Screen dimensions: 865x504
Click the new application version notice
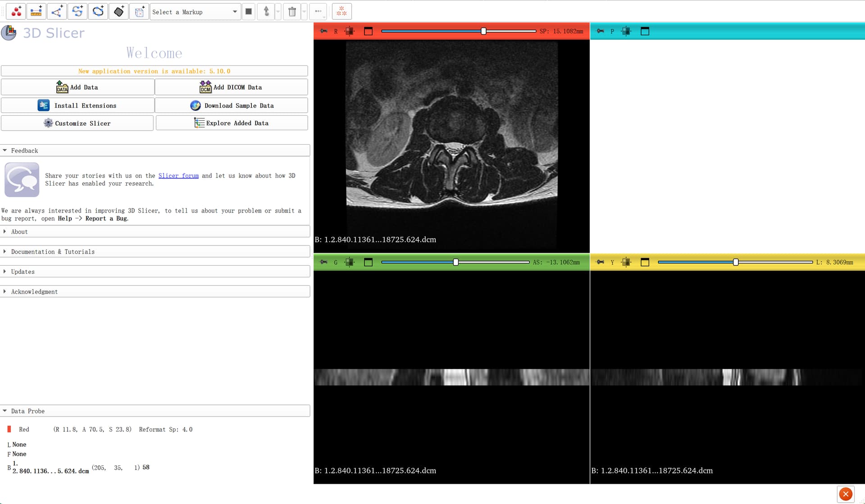point(154,71)
